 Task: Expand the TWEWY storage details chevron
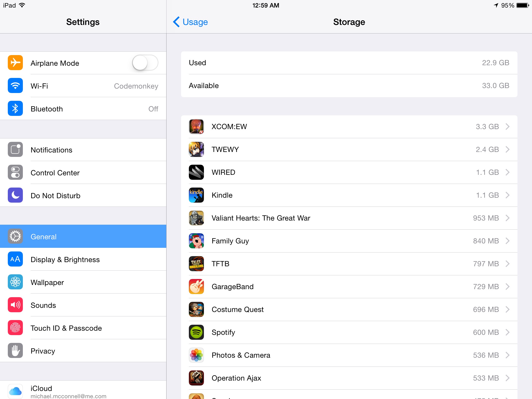click(x=507, y=149)
